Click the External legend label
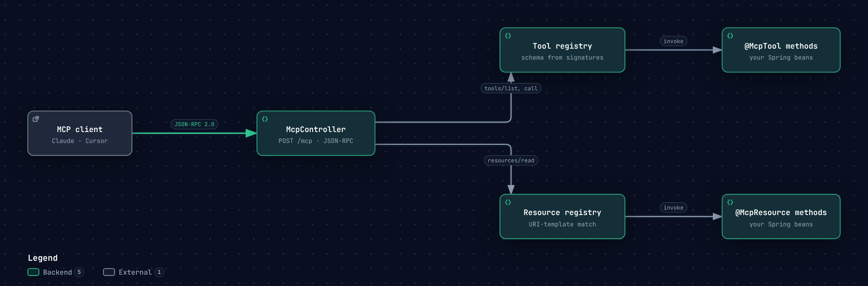 [135, 272]
